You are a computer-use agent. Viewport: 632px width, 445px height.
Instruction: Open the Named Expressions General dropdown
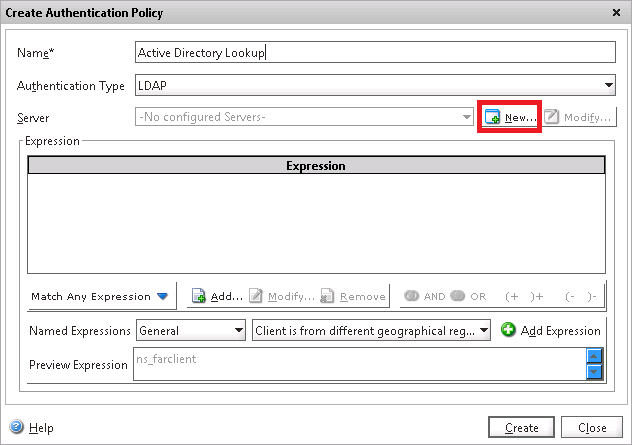238,330
